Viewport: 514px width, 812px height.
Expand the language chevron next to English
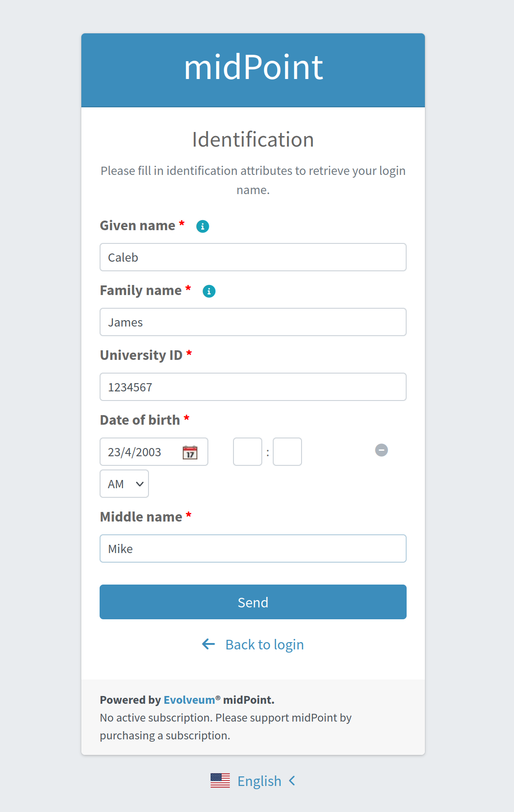[x=292, y=781]
